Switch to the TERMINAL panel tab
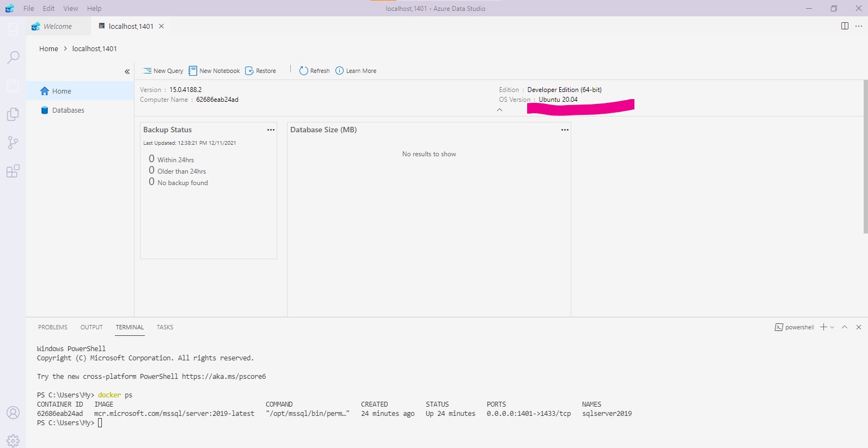Image resolution: width=868 pixels, height=448 pixels. 130,327
